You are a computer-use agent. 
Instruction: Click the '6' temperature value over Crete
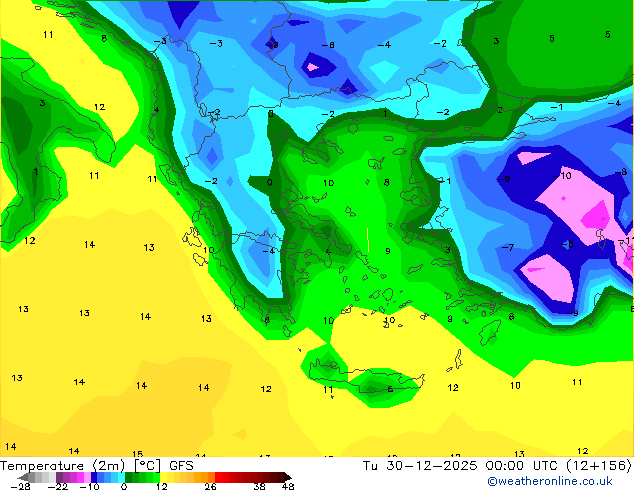tap(390, 389)
